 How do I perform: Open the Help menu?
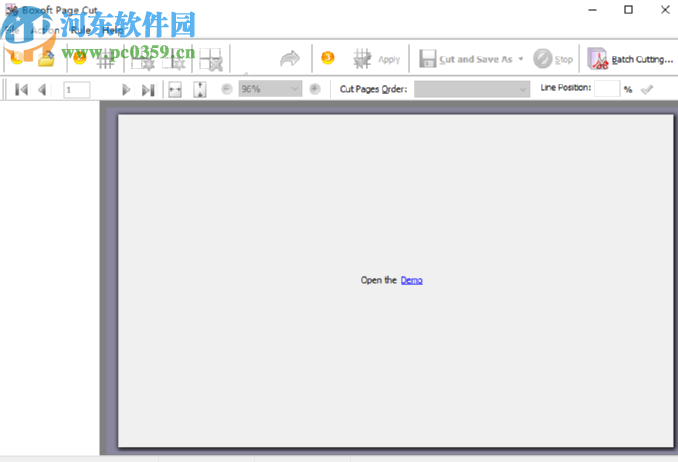[x=113, y=30]
